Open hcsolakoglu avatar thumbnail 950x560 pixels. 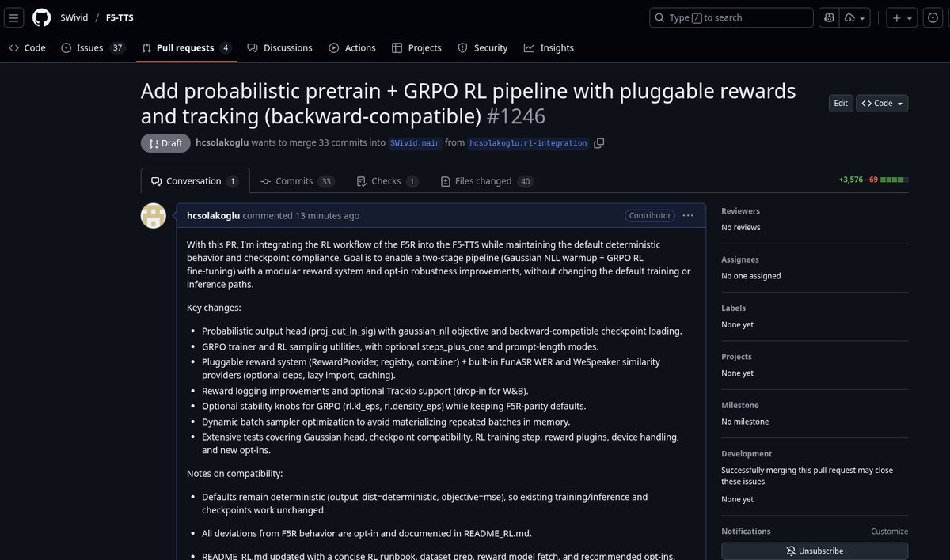pyautogui.click(x=154, y=216)
